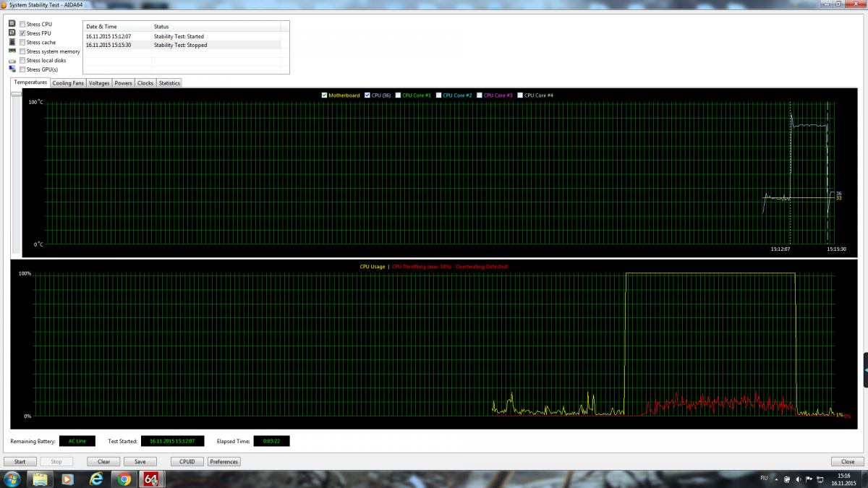Select the Stability Test: Stopped log row
Screen dimensions: 868x488
pos(181,45)
